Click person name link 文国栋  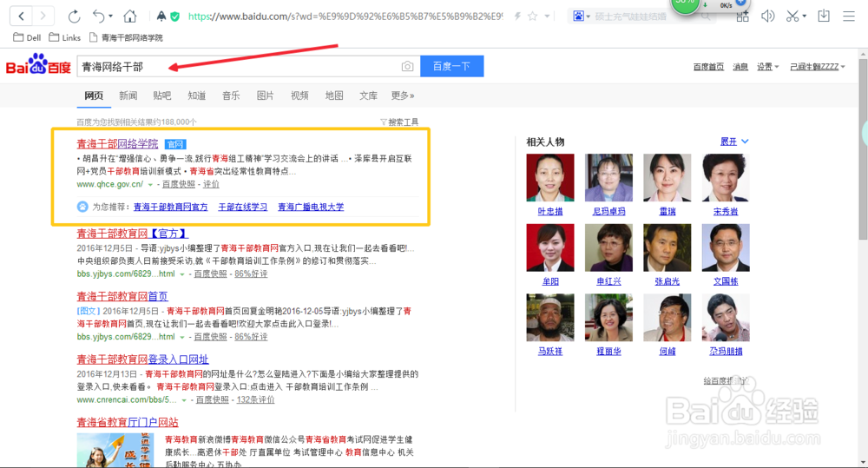pyautogui.click(x=726, y=281)
